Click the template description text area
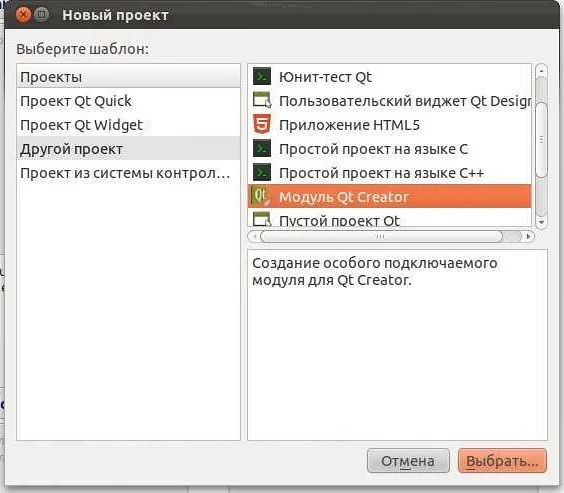Image resolution: width=564 pixels, height=493 pixels. click(x=397, y=344)
